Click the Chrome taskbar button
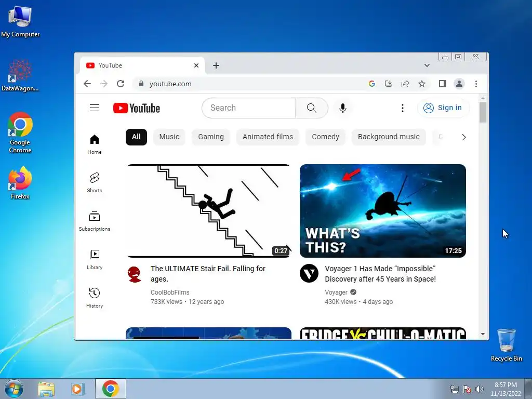Viewport: 532px width, 399px height. pos(111,389)
